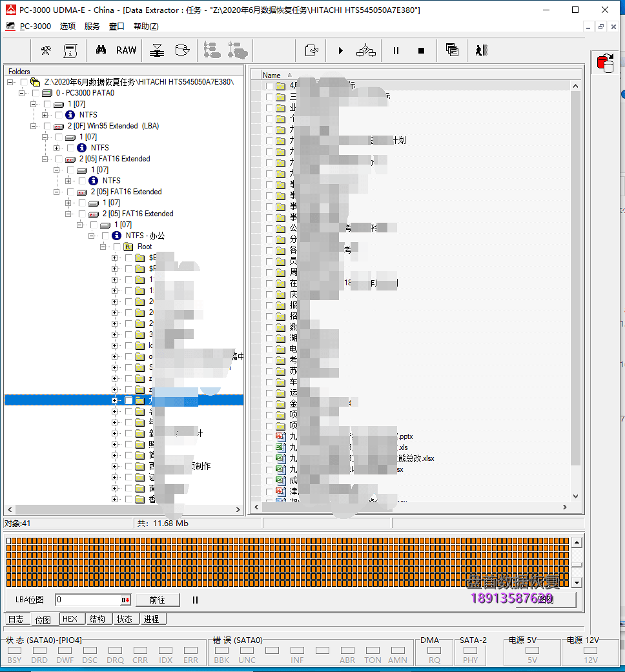Click the file list vertical scrollbar down arrow
The width and height of the screenshot is (625, 672).
tap(576, 496)
